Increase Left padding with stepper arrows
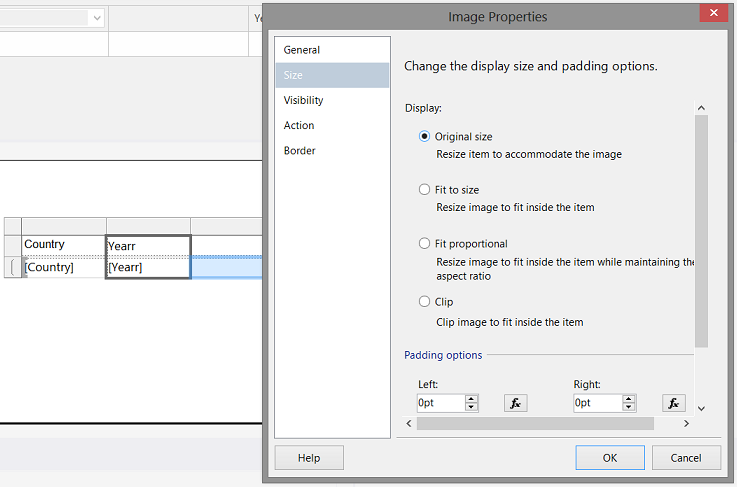Image resolution: width=737 pixels, height=487 pixels. (472, 399)
